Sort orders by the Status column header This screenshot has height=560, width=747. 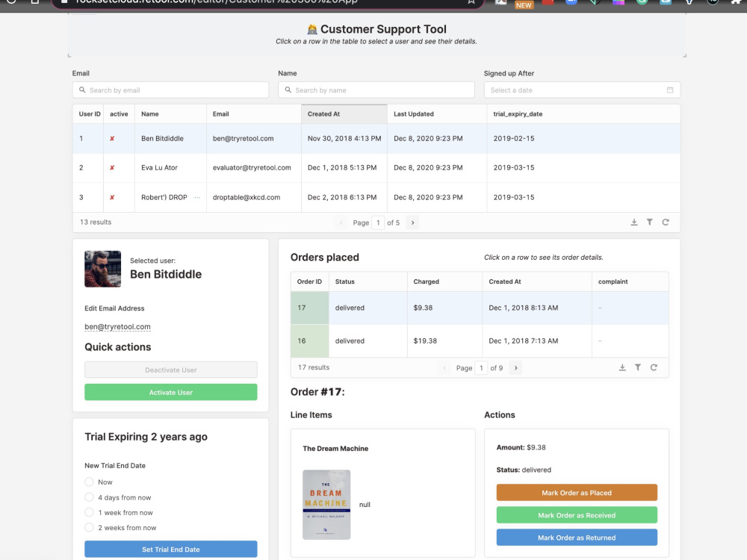(368, 282)
